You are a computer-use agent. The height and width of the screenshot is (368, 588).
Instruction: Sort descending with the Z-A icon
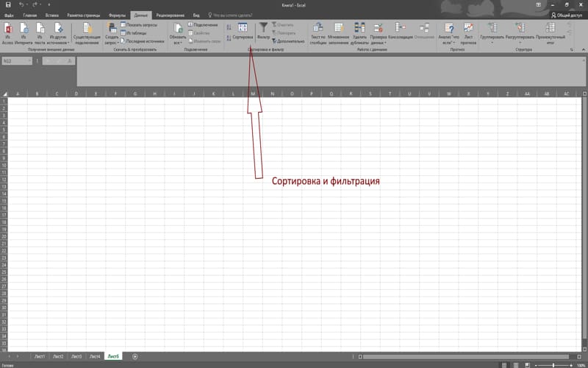coord(229,38)
